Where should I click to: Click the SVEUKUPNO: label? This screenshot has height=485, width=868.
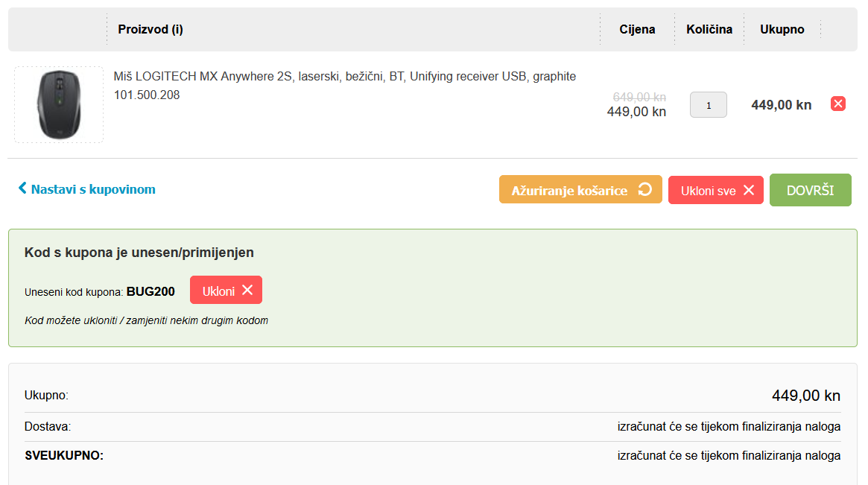pyautogui.click(x=64, y=456)
